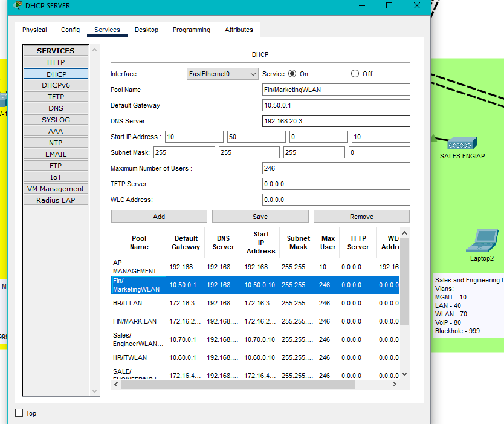This screenshot has width=504, height=424.
Task: Click the SALES.ENGIAP access point icon
Action: click(x=462, y=143)
